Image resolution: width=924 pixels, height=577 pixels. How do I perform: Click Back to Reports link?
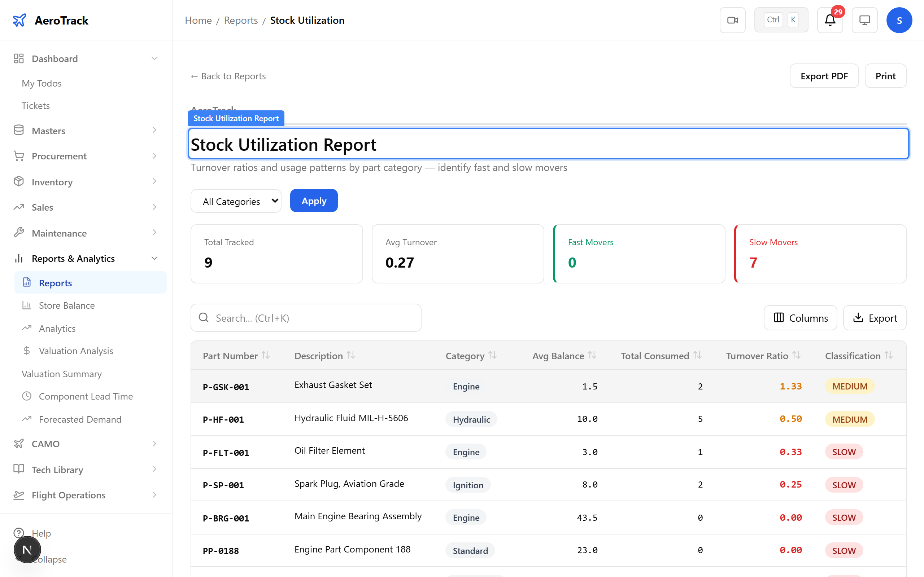click(228, 76)
